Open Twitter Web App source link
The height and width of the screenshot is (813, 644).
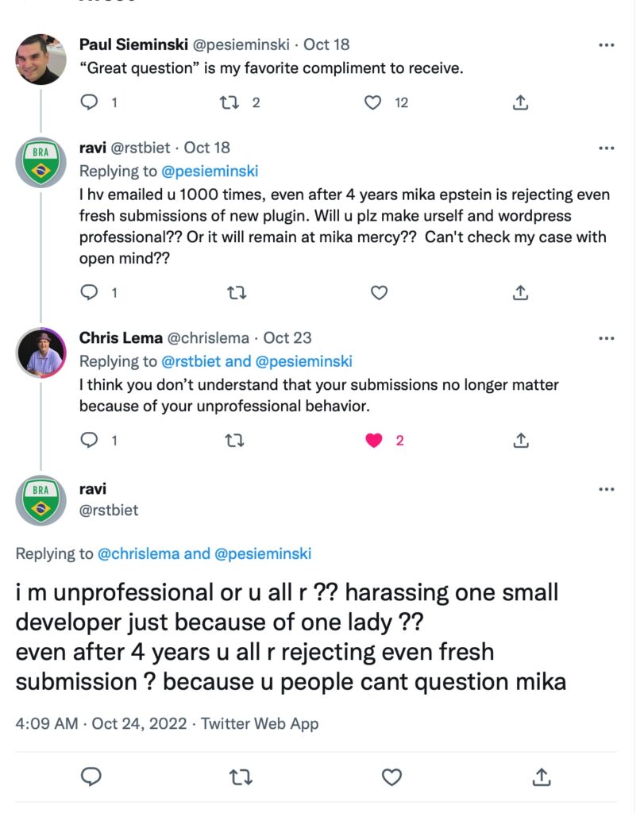260,723
